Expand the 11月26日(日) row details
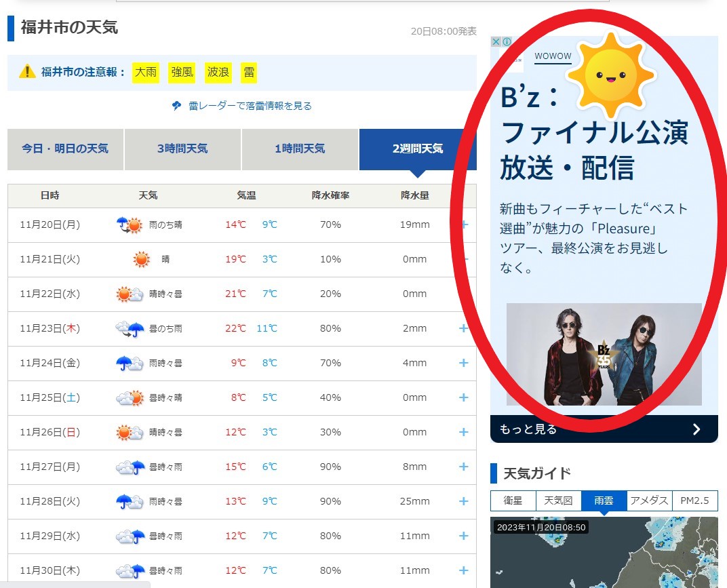The image size is (727, 588). (x=463, y=432)
